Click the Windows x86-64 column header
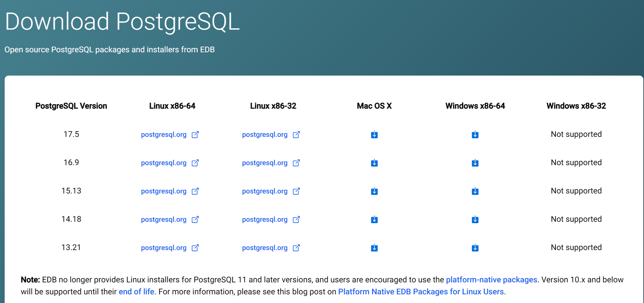Screen dimensions: 644x303 [475, 106]
